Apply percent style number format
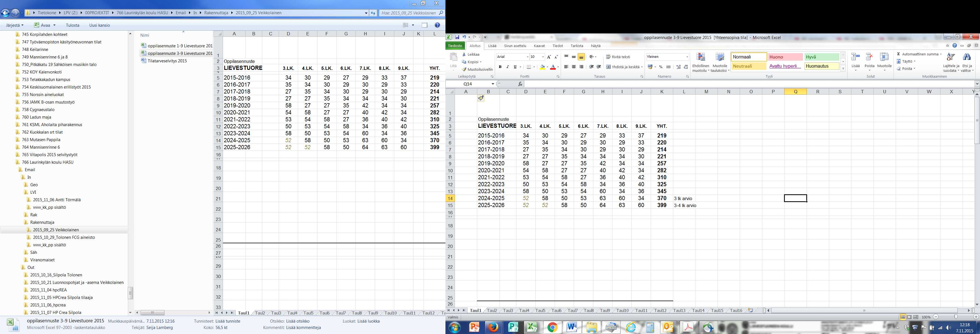This screenshot has width=980, height=334. point(661,67)
